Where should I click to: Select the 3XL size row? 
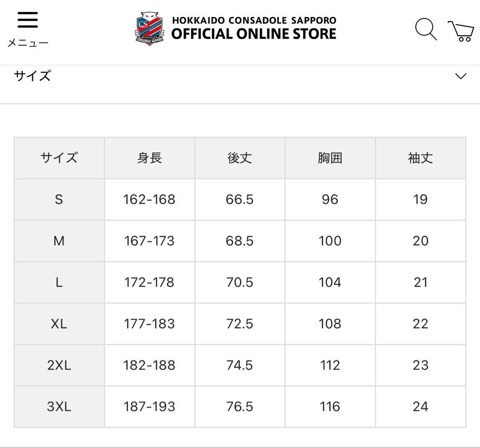[x=58, y=406]
